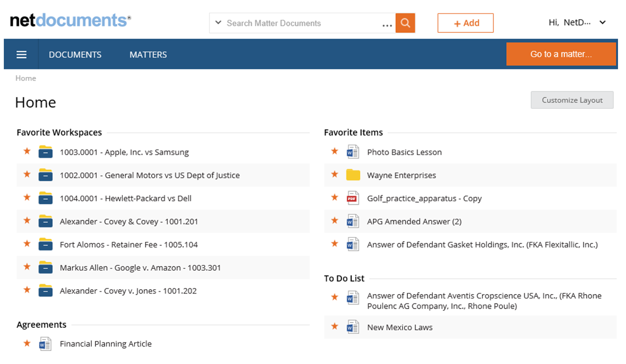Open the hamburger navigation menu
The height and width of the screenshot is (364, 626).
tap(22, 55)
